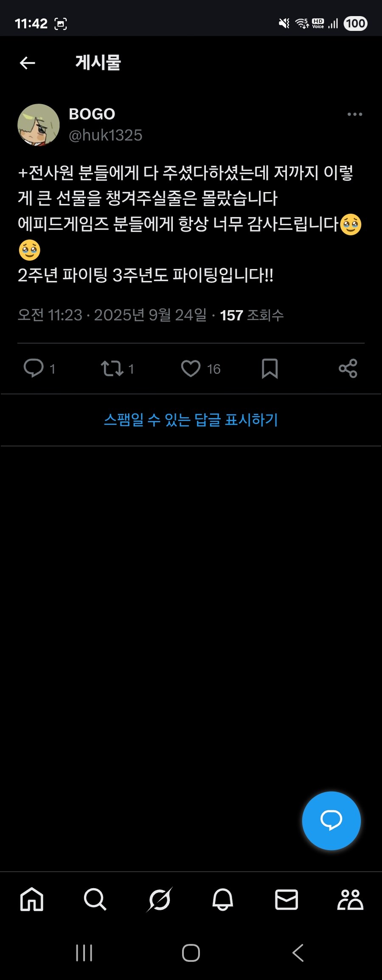Share the post using share icon
This screenshot has height=980, width=382.
pyautogui.click(x=348, y=368)
